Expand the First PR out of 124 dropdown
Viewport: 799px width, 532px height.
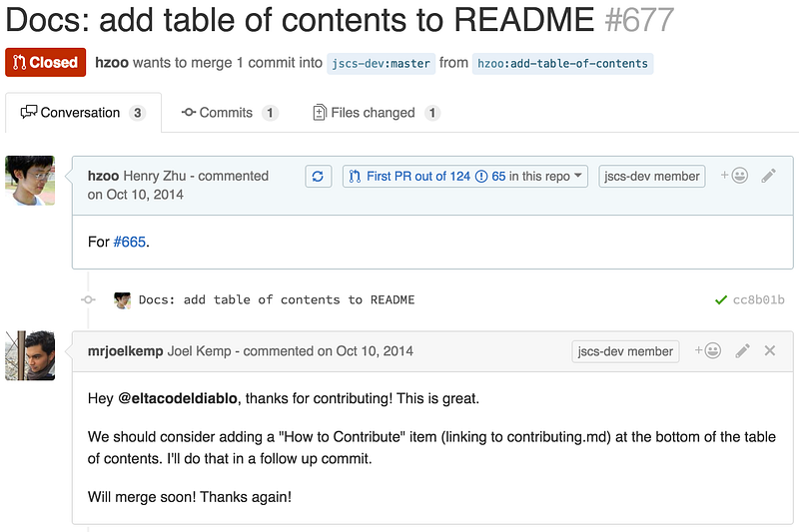click(464, 176)
